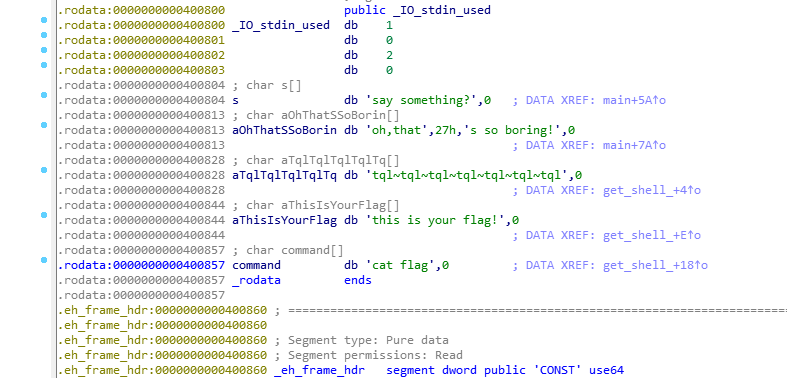Click the 'Segment type: Pure data' comment

pos(361,340)
